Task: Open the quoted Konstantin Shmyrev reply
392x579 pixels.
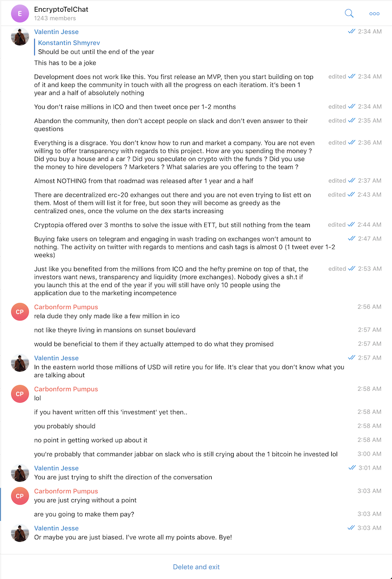Action: 96,47
